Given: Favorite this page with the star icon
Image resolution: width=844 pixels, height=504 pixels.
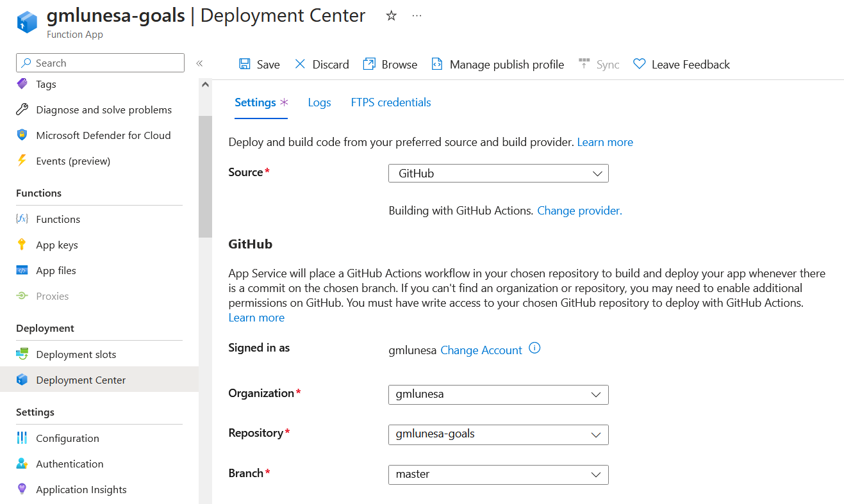Looking at the screenshot, I should point(392,16).
